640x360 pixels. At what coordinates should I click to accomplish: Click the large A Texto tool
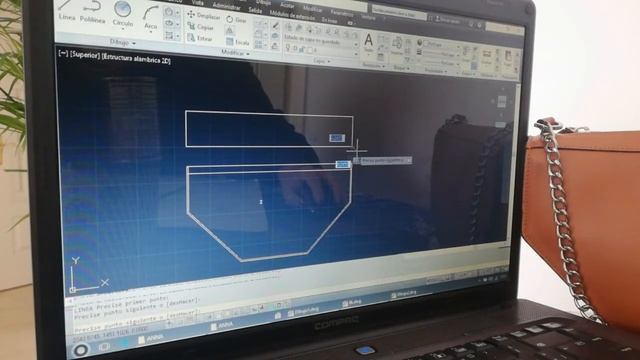click(369, 42)
